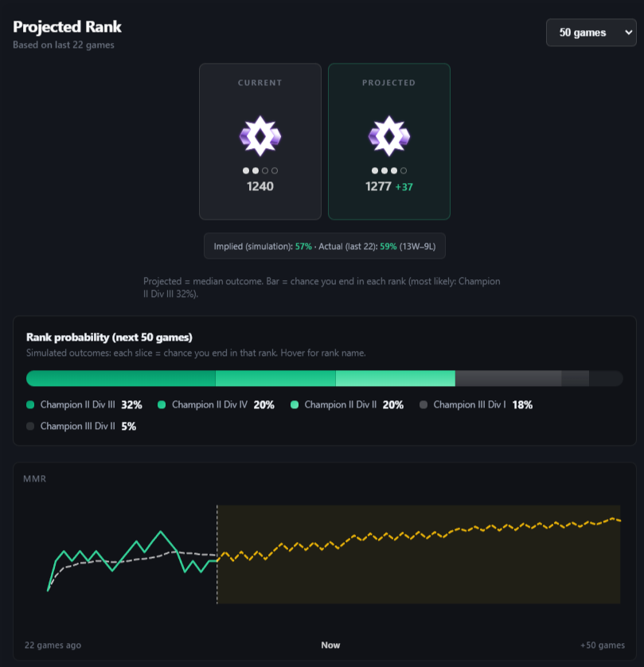The height and width of the screenshot is (667, 644).
Task: Click the green segment of the probability bar
Action: click(119, 378)
